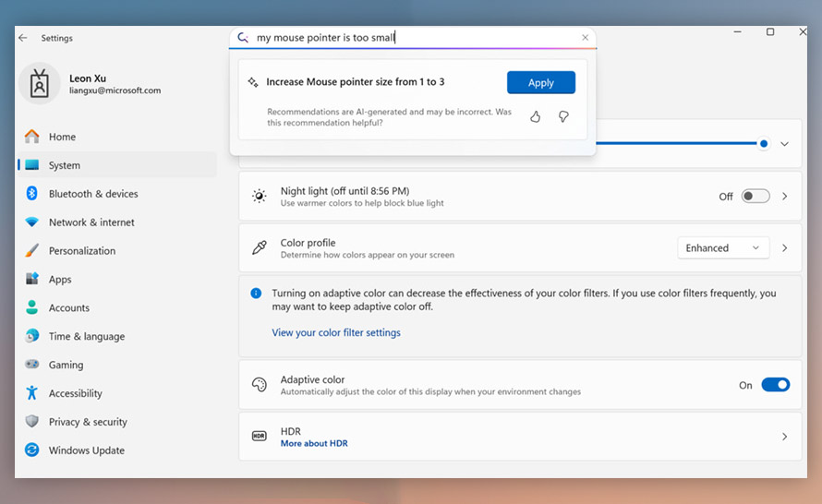Apply the mouse pointer size recommendation

coord(541,82)
